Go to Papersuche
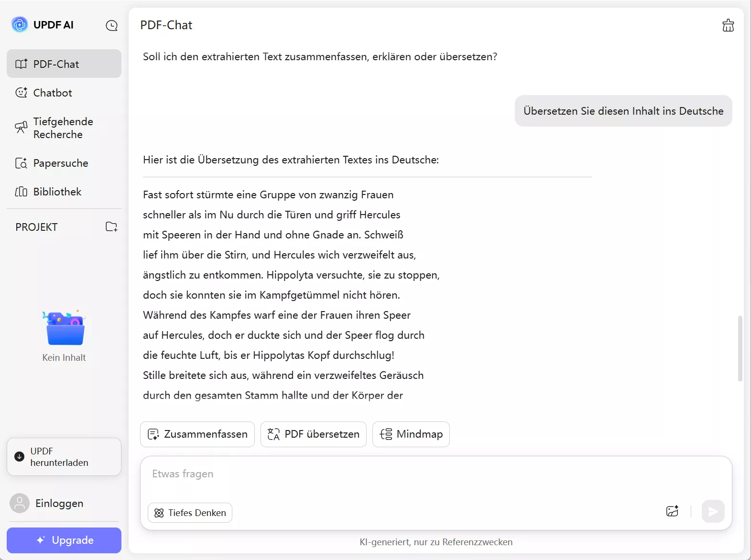Image resolution: width=751 pixels, height=560 pixels. pyautogui.click(x=64, y=163)
